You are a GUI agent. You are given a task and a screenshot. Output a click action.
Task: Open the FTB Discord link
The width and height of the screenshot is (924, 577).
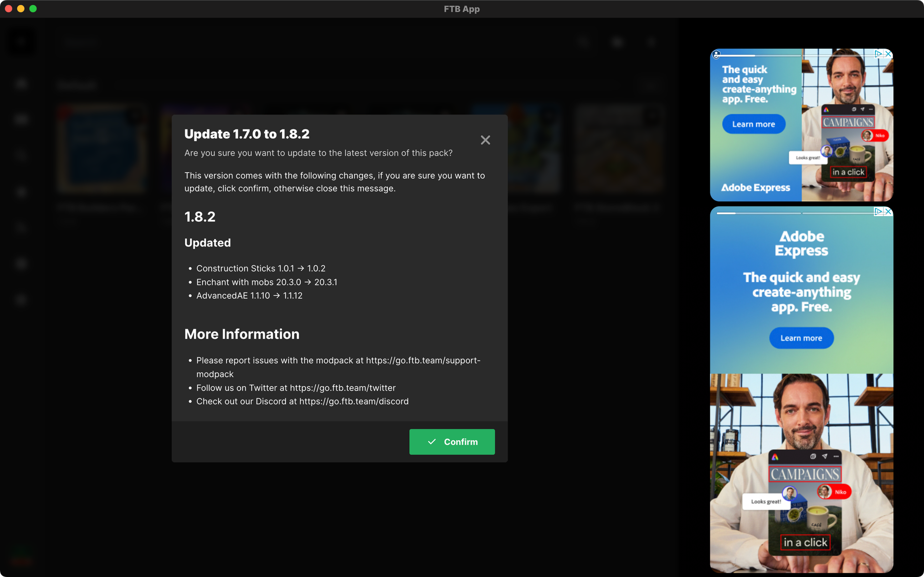pos(354,401)
